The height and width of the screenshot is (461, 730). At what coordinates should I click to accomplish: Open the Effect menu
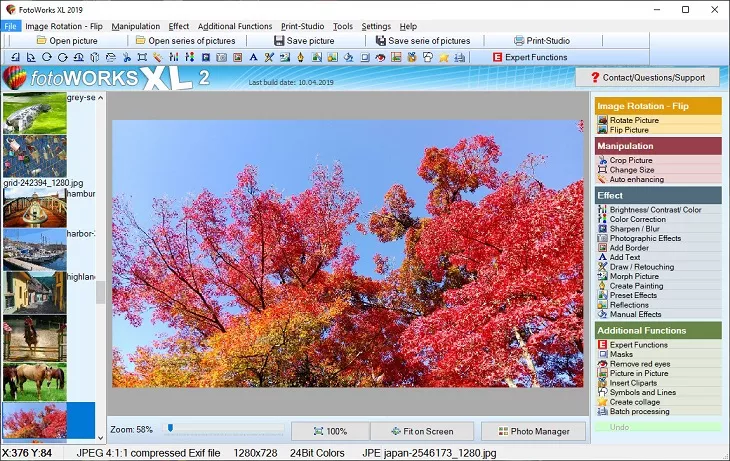click(x=179, y=27)
